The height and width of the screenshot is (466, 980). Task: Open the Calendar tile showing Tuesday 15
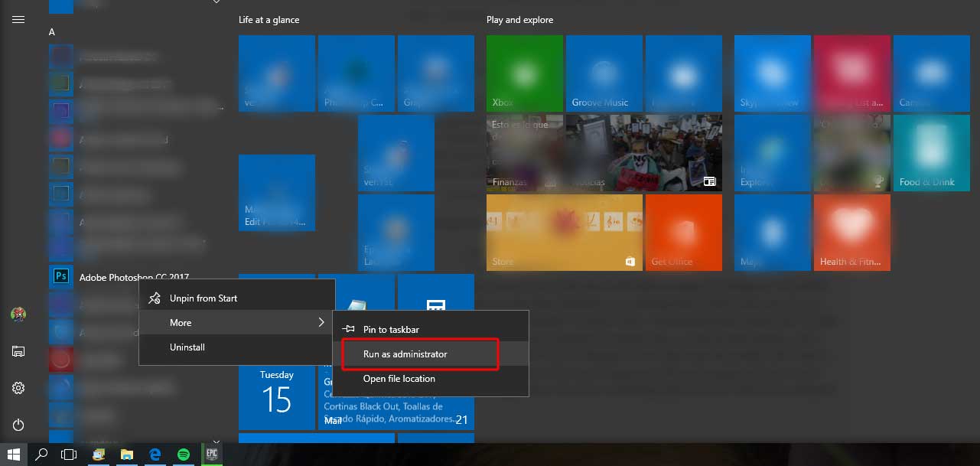(277, 392)
